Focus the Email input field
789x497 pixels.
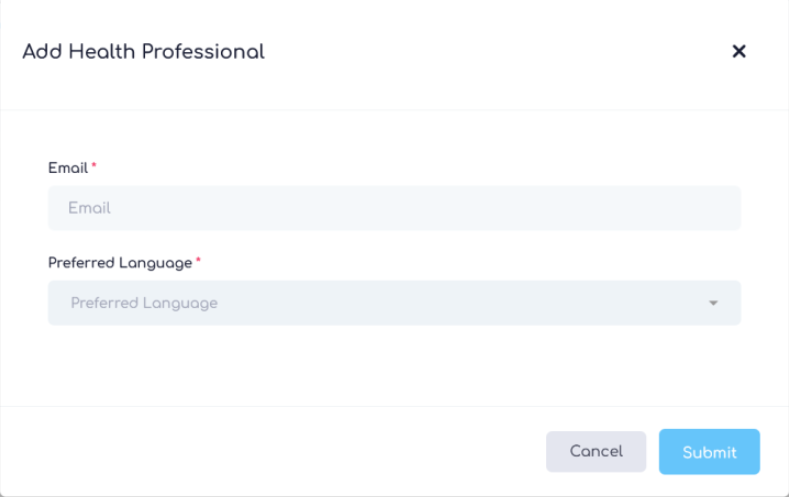coord(394,208)
